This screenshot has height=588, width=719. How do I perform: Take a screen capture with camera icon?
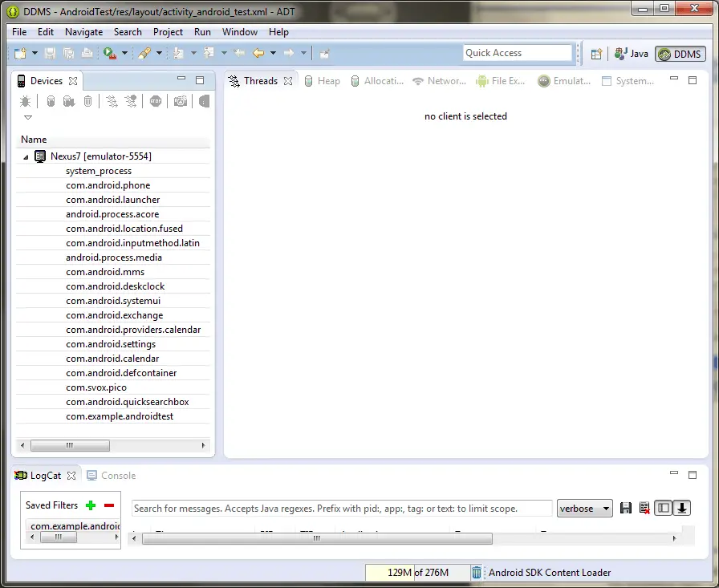tap(181, 101)
